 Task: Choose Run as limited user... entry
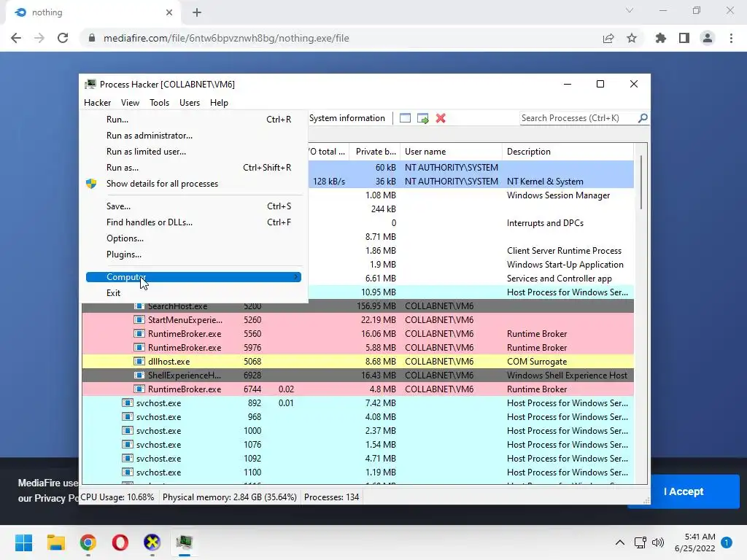click(x=194, y=152)
